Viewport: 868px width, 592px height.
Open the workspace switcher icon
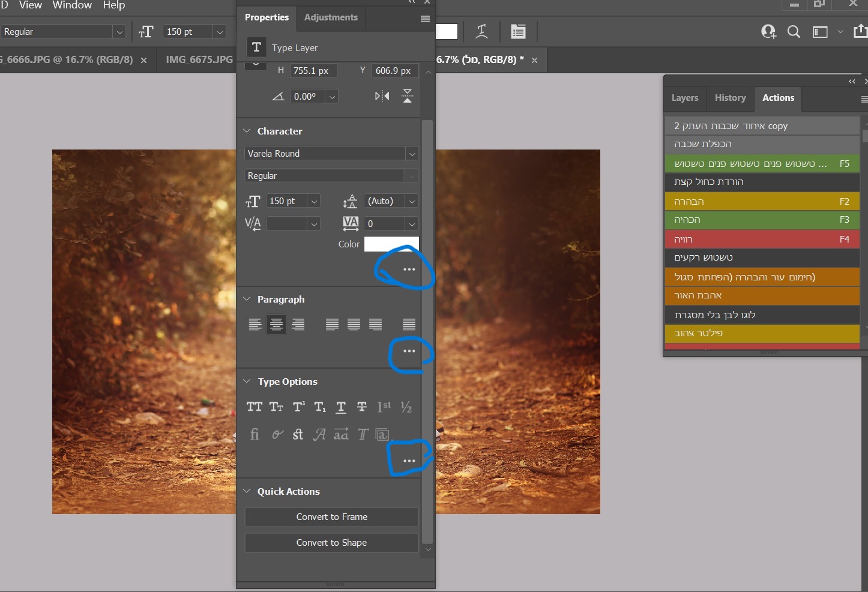point(821,32)
